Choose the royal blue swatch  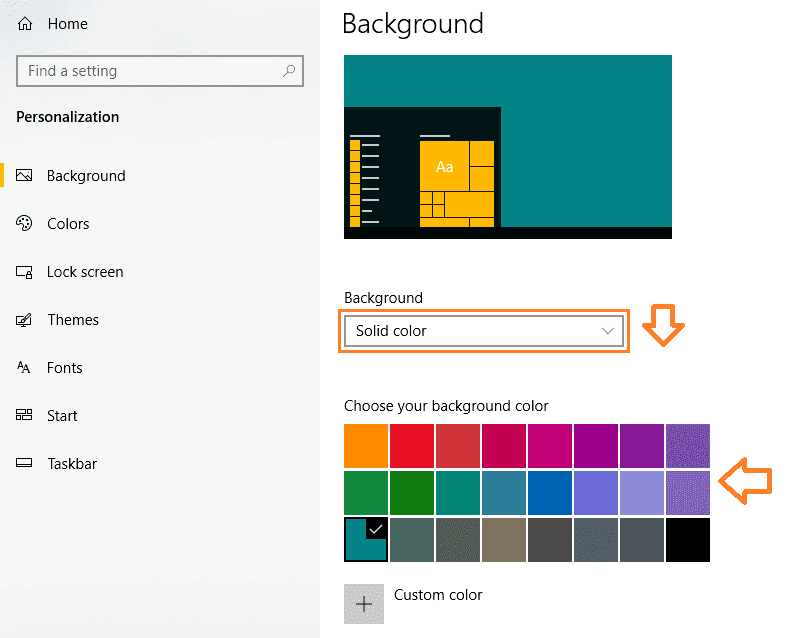coord(550,493)
